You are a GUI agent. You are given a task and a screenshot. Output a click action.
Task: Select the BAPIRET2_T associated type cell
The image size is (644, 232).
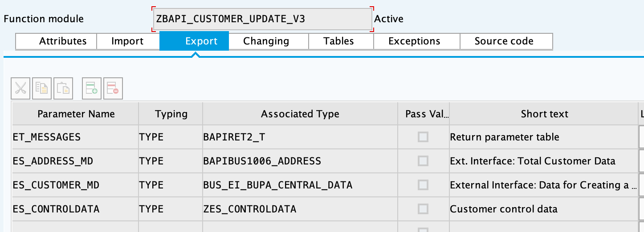click(300, 137)
